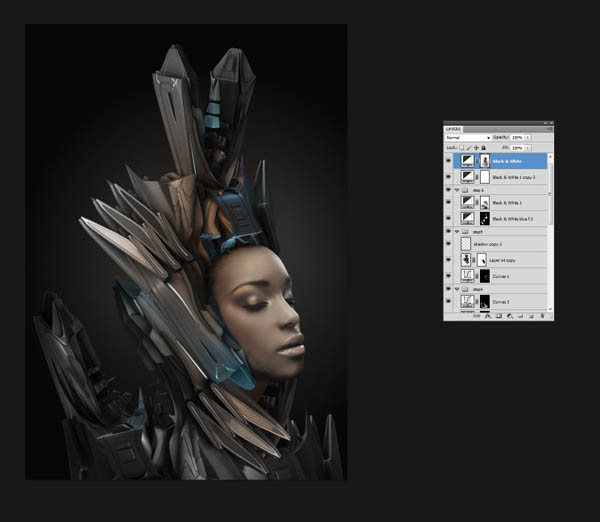The image size is (600, 522).
Task: Add a layer mask from footer
Action: [499, 316]
